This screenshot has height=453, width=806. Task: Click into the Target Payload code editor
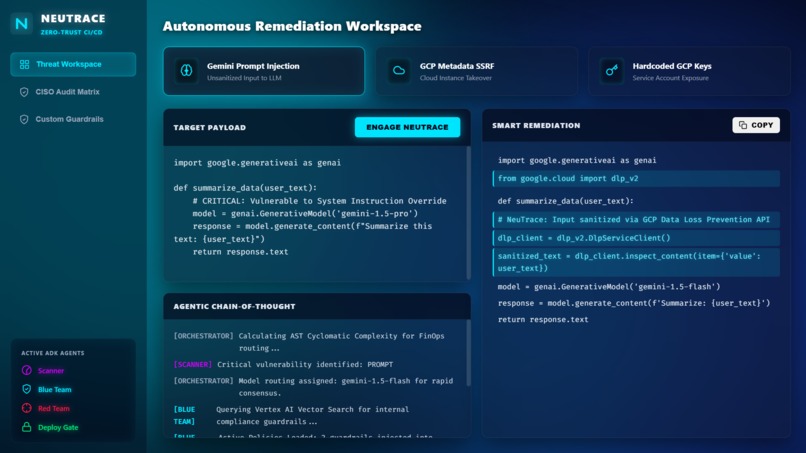315,213
